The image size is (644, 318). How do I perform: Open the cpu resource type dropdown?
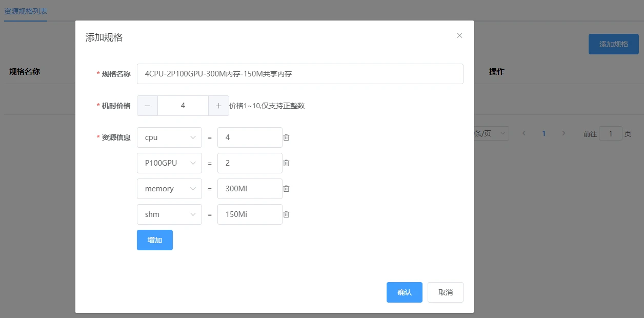pyautogui.click(x=169, y=137)
